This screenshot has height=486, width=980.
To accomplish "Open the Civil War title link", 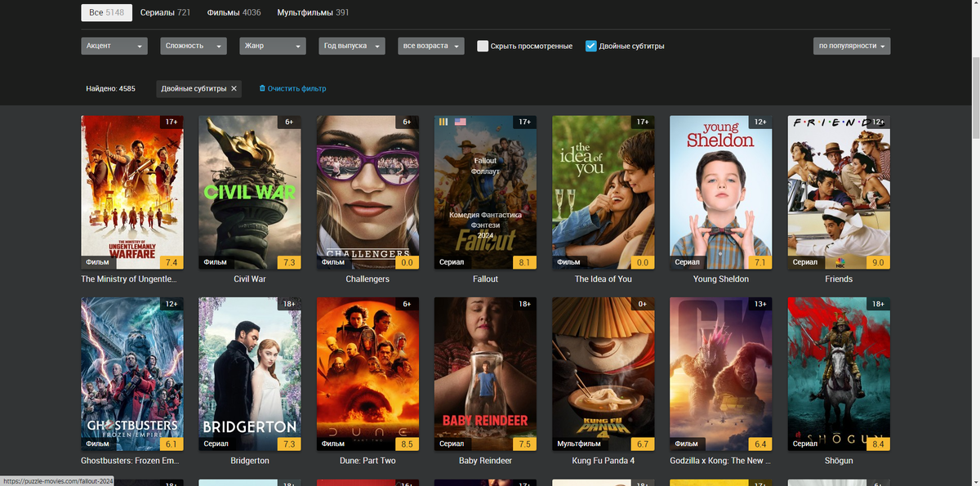I will pos(250,279).
